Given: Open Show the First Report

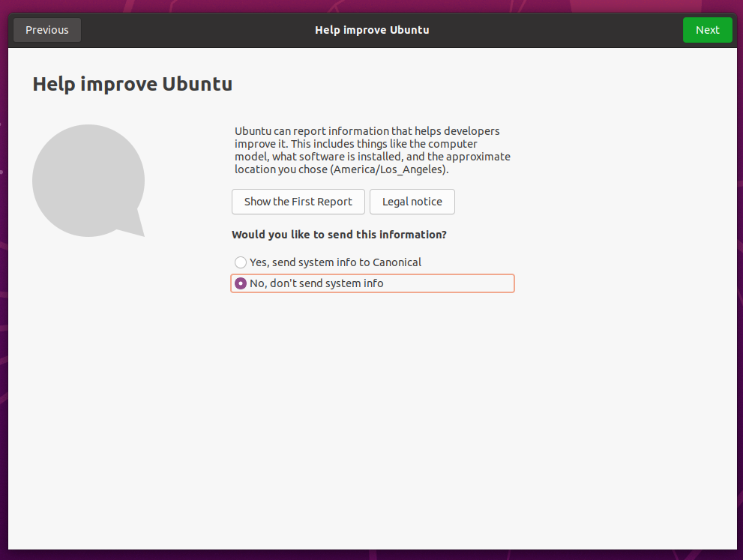Looking at the screenshot, I should (298, 202).
